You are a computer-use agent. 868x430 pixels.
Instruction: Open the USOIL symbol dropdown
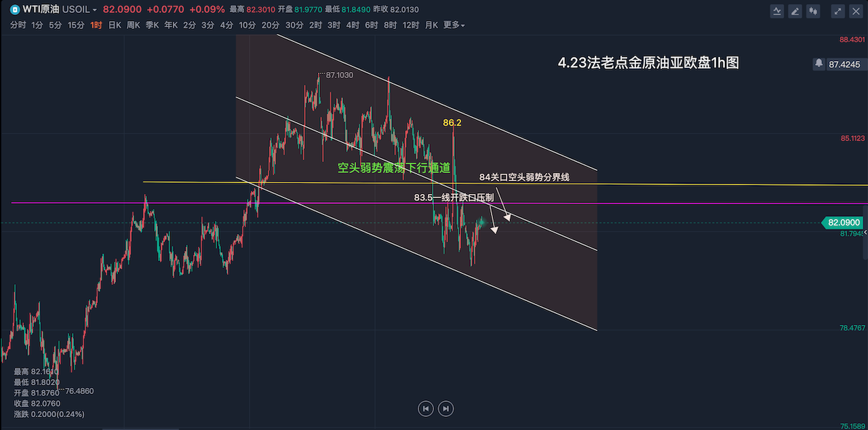[80, 10]
